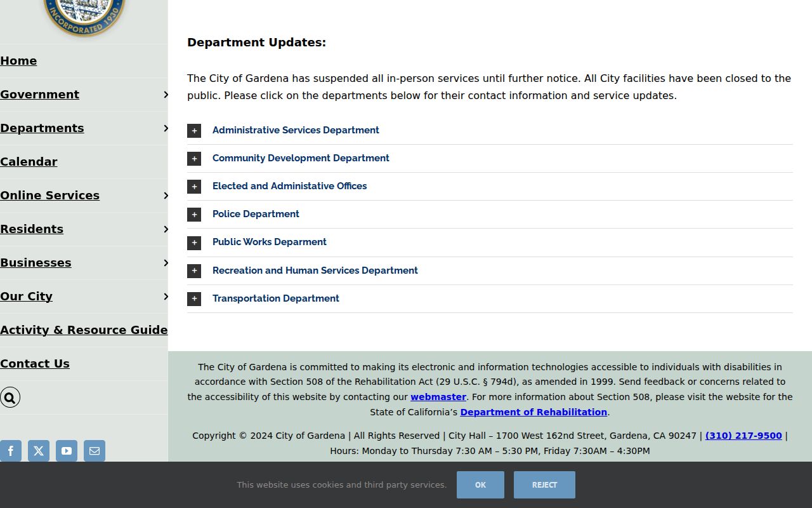
Task: Open the Calendar menu item
Action: [x=29, y=162]
